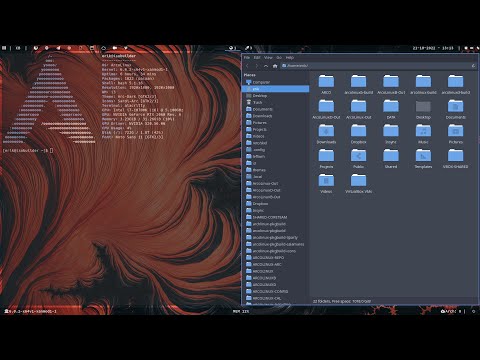Open the Help menu

[290, 58]
